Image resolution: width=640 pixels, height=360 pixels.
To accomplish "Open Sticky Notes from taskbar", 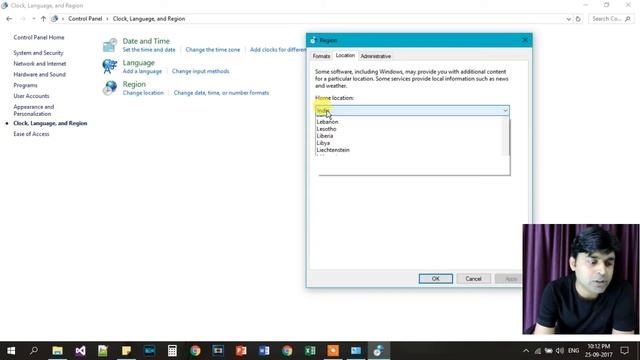I will click(126, 351).
